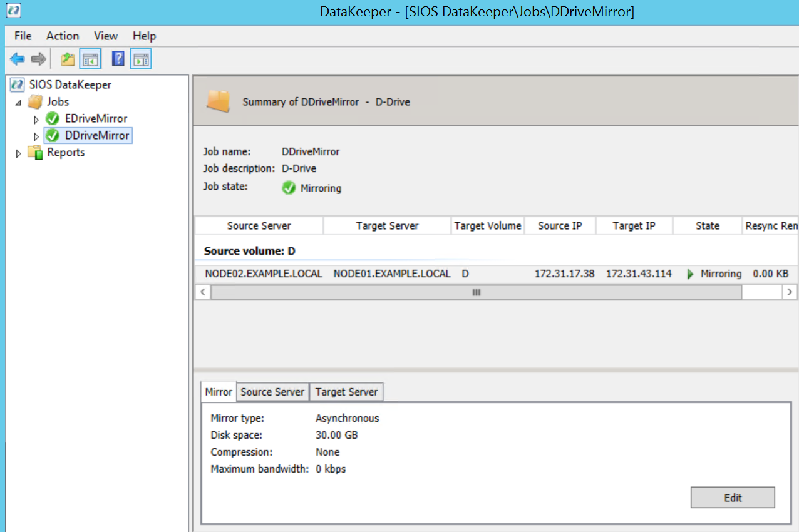
Task: Click the green Mirroring status icon
Action: [289, 188]
